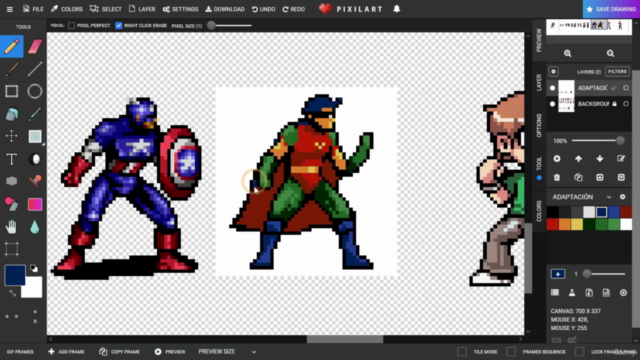Edit or rename the current layer

(x=621, y=159)
